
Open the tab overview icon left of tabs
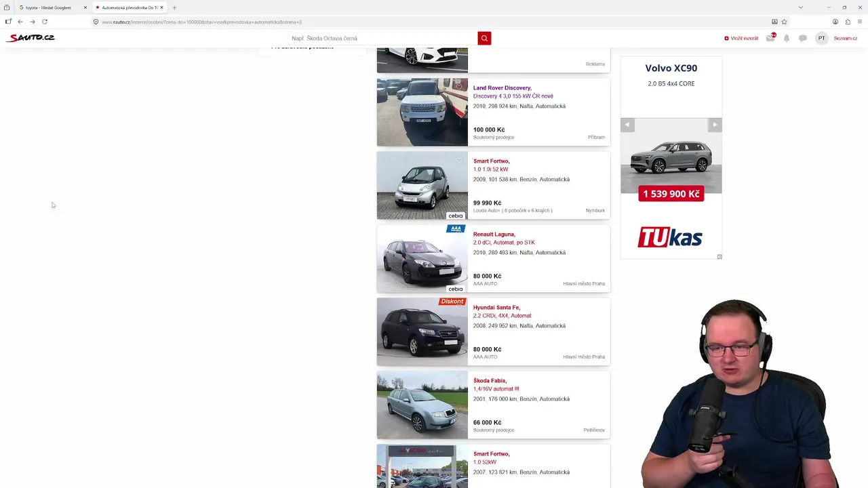coord(7,7)
